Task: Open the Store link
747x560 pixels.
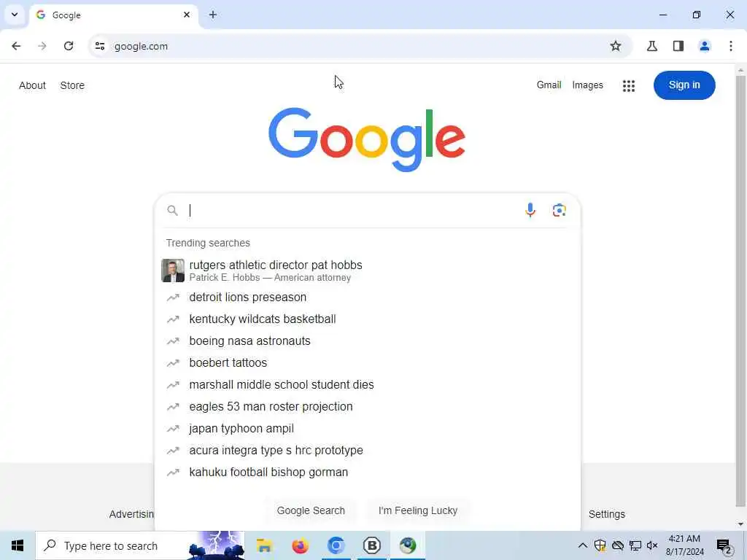Action: click(x=72, y=86)
